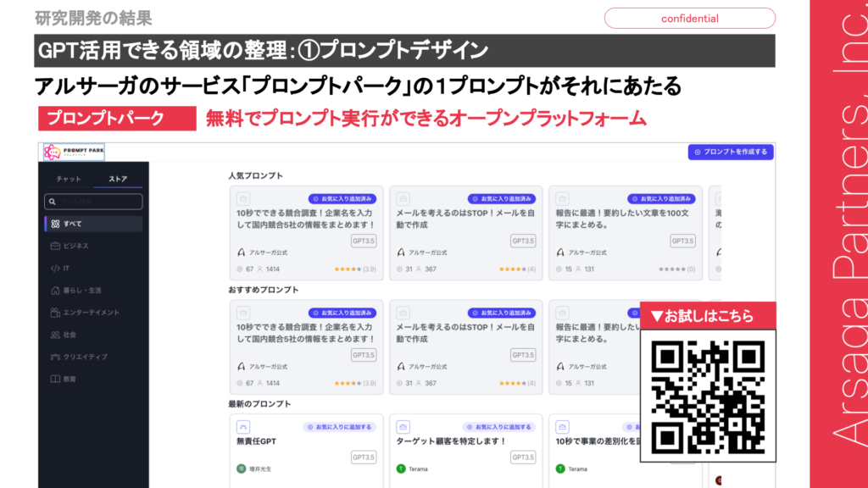Add ターゲット顧客を特定します to favorites
The image size is (868, 488).
(499, 427)
